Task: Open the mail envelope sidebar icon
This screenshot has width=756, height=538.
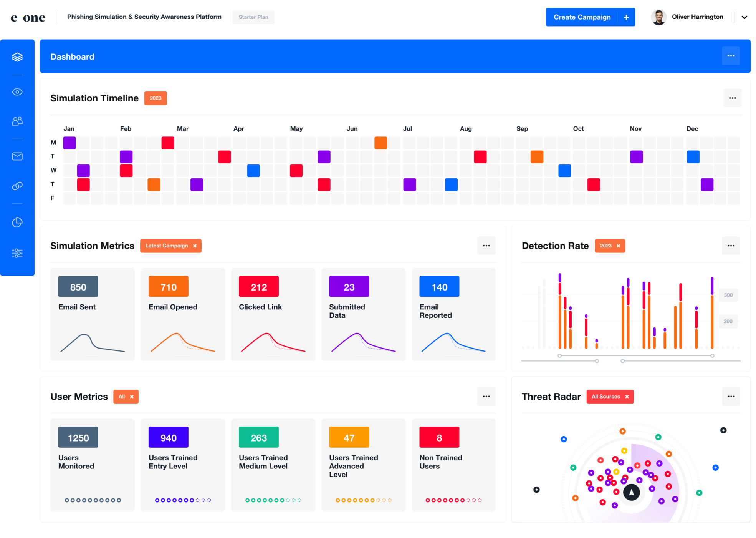Action: [x=17, y=156]
